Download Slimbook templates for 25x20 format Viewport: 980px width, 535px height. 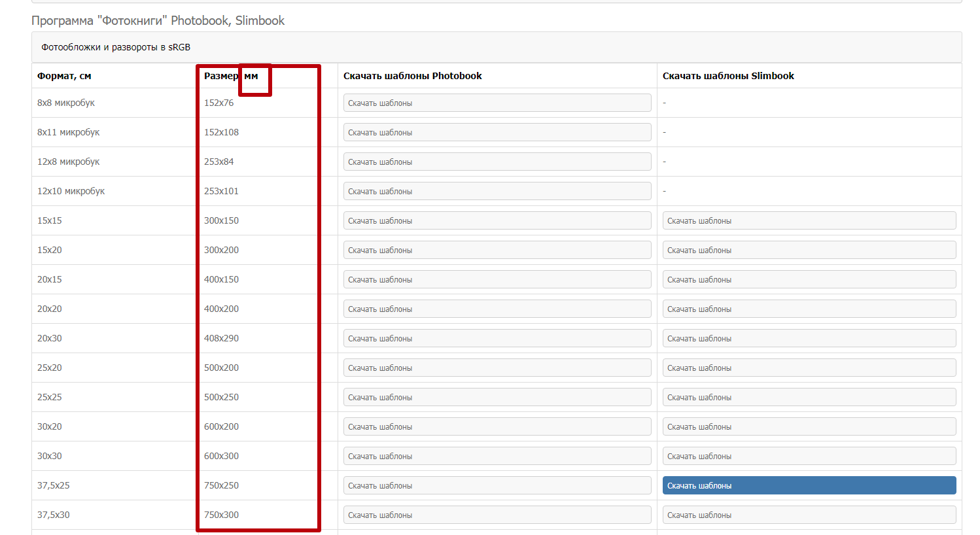coord(809,368)
